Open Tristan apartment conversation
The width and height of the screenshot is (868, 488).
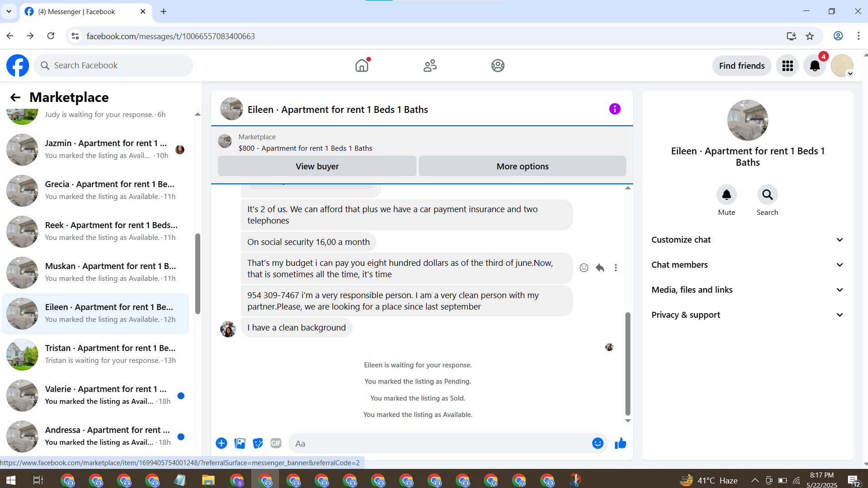96,354
